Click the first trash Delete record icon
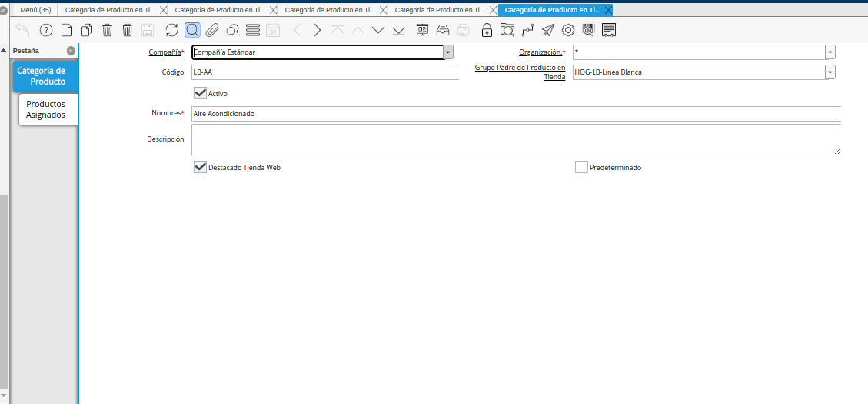 tap(108, 30)
